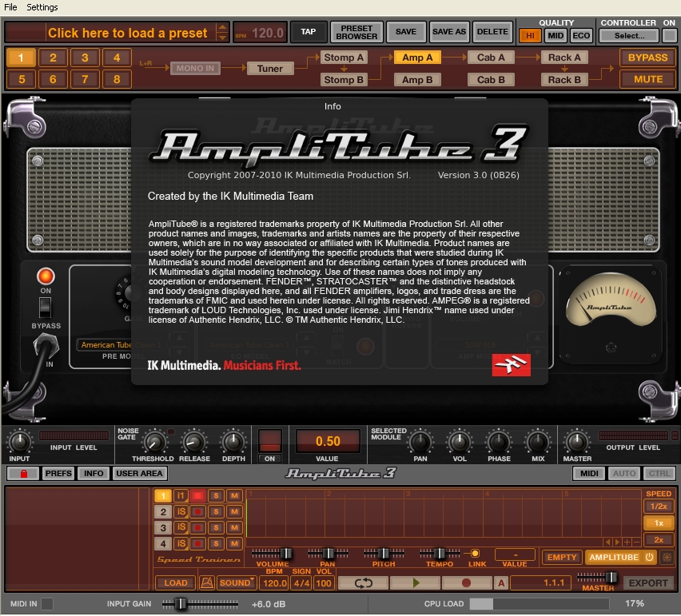Expand the SOUND dropdown menu

coord(237,583)
